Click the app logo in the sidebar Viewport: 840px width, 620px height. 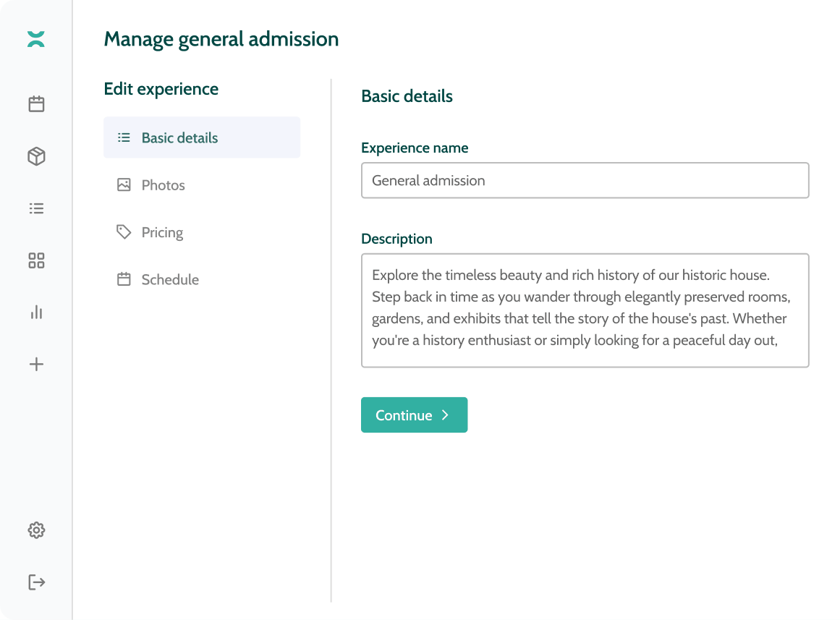pyautogui.click(x=36, y=39)
